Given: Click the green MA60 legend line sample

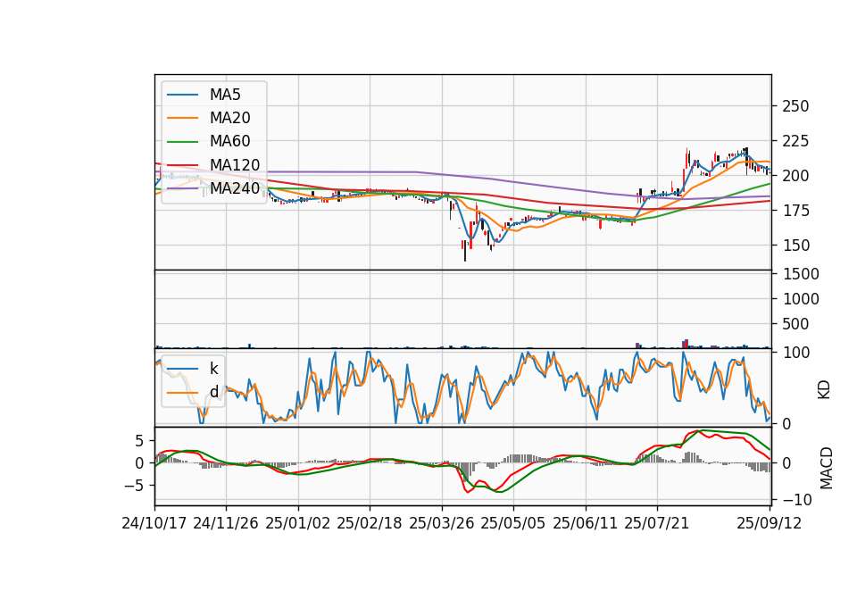Looking at the screenshot, I should point(182,142).
